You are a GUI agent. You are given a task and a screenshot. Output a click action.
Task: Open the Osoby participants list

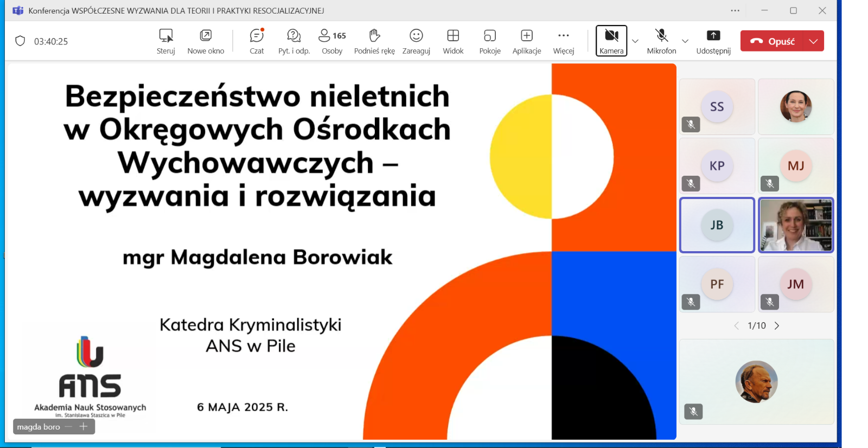(x=331, y=41)
